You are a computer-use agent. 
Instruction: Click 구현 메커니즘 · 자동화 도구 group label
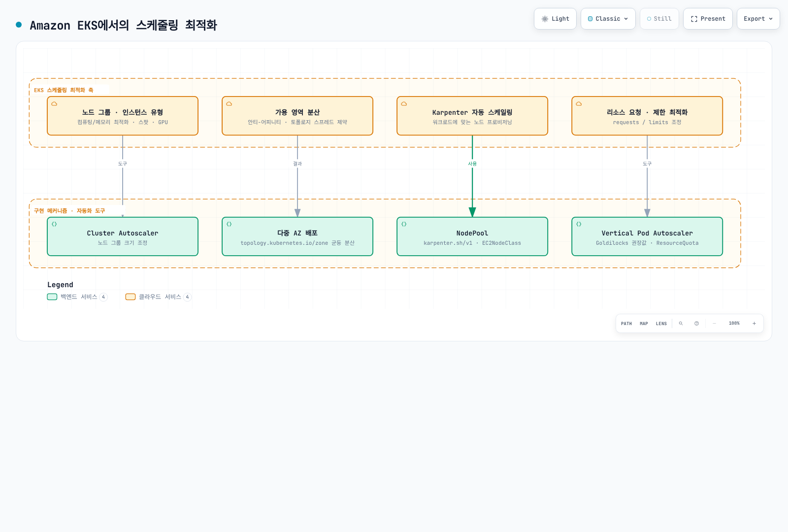tap(69, 211)
